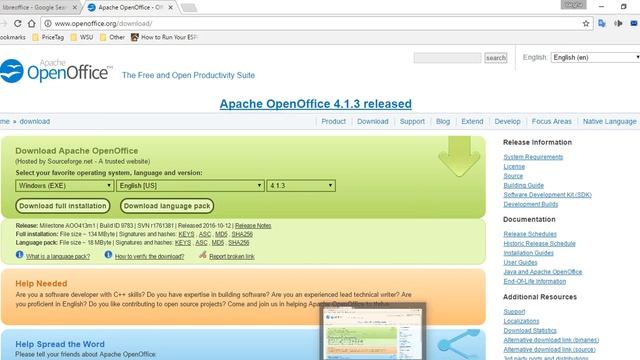Open Download Statistics link
640x360 pixels.
[530, 331]
